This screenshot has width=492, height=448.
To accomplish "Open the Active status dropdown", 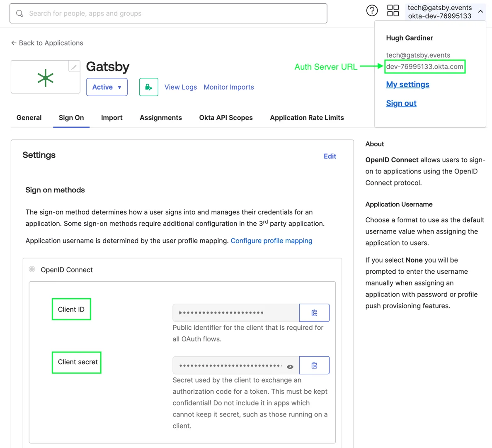I will [x=107, y=87].
